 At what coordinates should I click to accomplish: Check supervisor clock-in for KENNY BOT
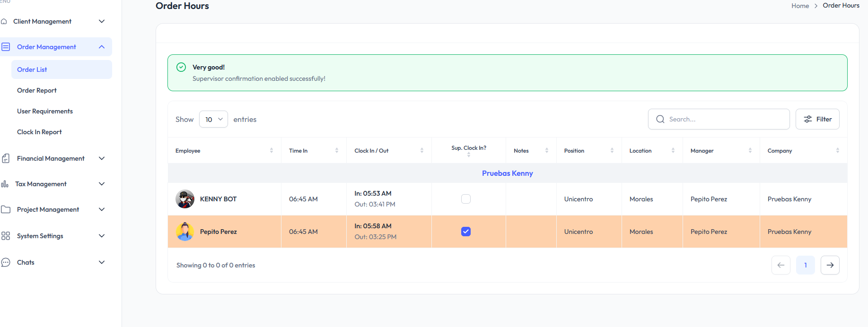(x=466, y=199)
